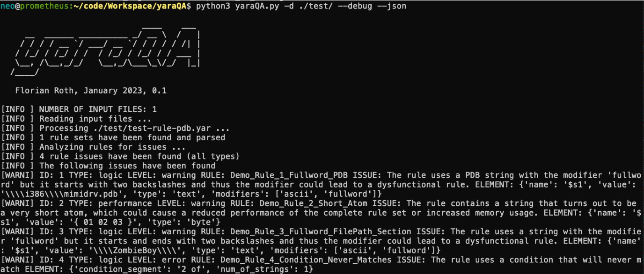Click the '4 rule issues have been found' line
Viewport: 644px width, 274px height.
coord(139,156)
